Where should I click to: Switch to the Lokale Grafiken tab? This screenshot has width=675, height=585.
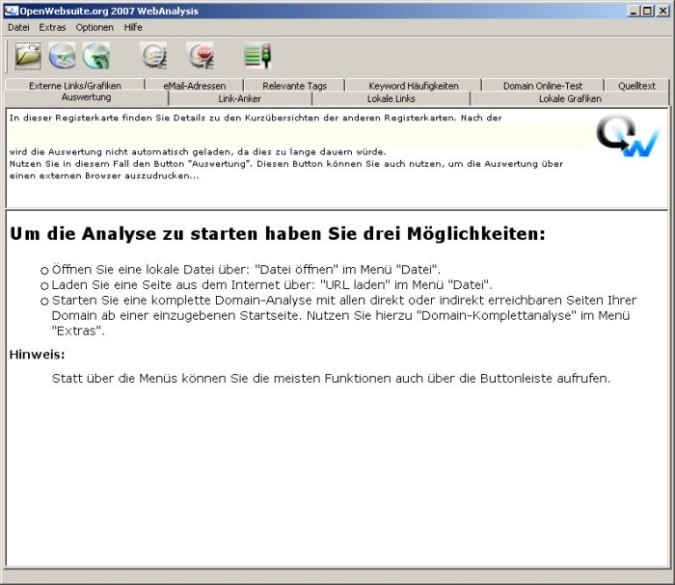(x=570, y=99)
